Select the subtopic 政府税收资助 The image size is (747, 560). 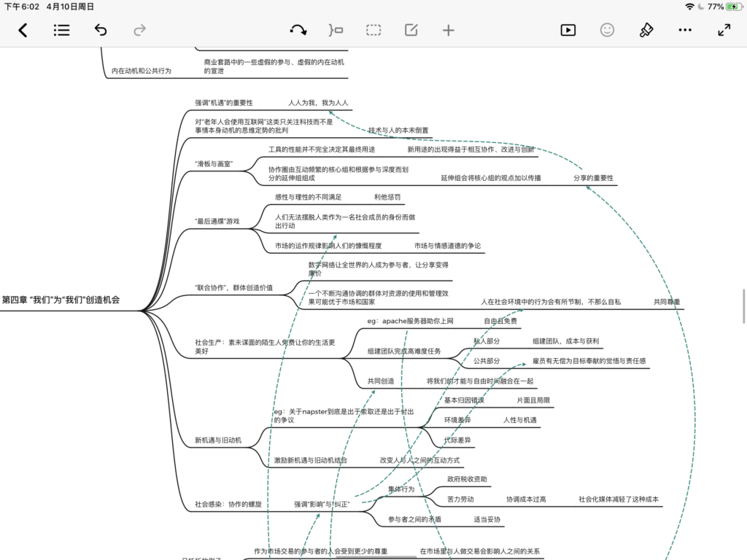click(467, 480)
